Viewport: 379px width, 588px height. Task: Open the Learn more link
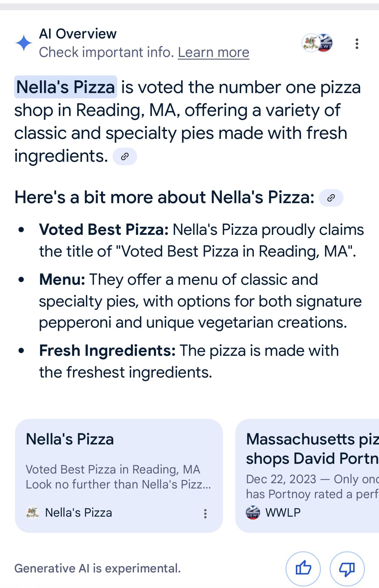(x=214, y=53)
